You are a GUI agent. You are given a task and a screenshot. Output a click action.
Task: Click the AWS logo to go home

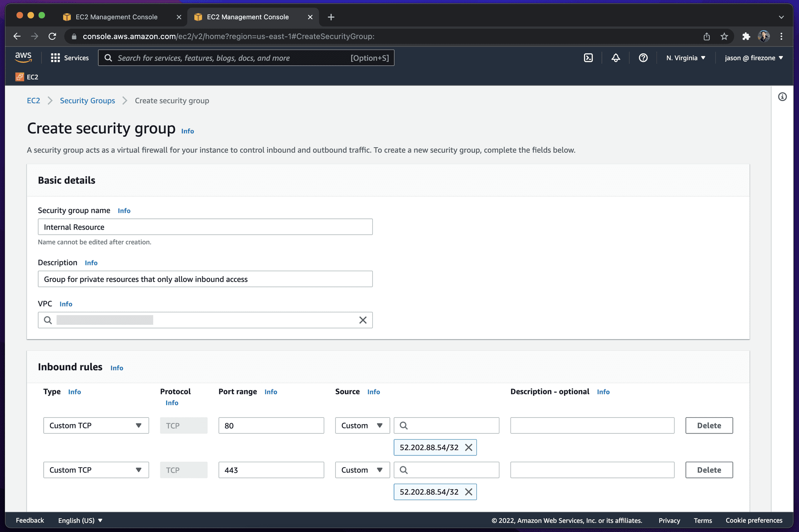(x=23, y=57)
